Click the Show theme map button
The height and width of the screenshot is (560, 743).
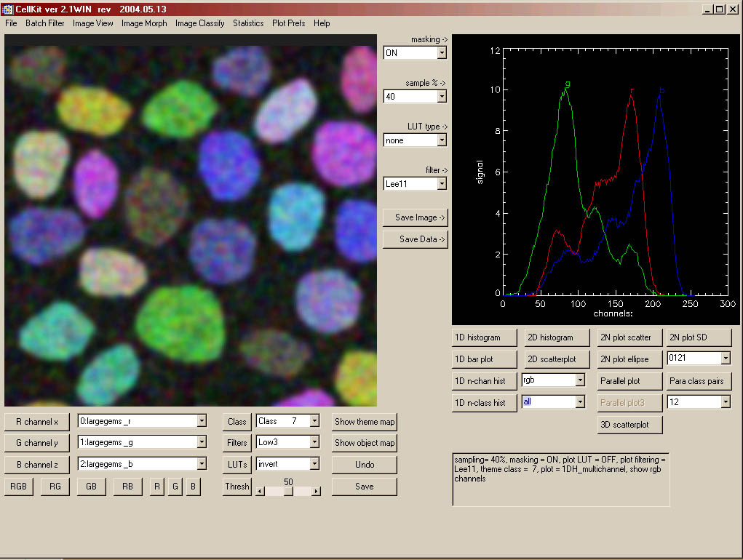pyautogui.click(x=365, y=421)
